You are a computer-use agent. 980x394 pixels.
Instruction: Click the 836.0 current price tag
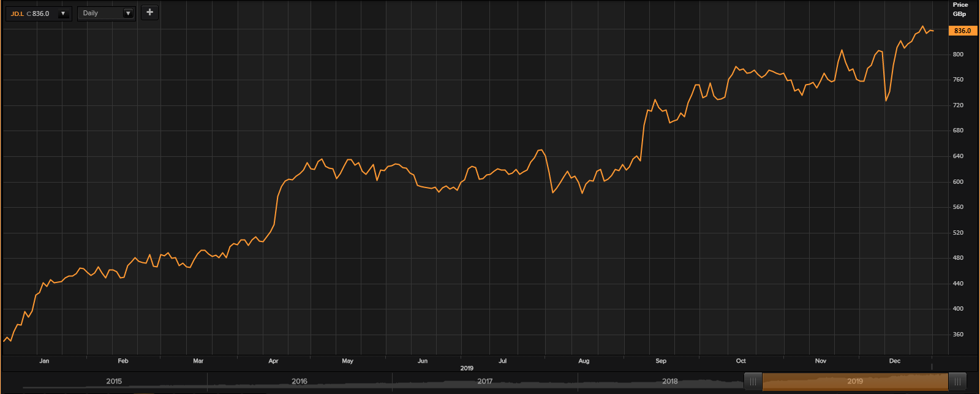pyautogui.click(x=963, y=31)
